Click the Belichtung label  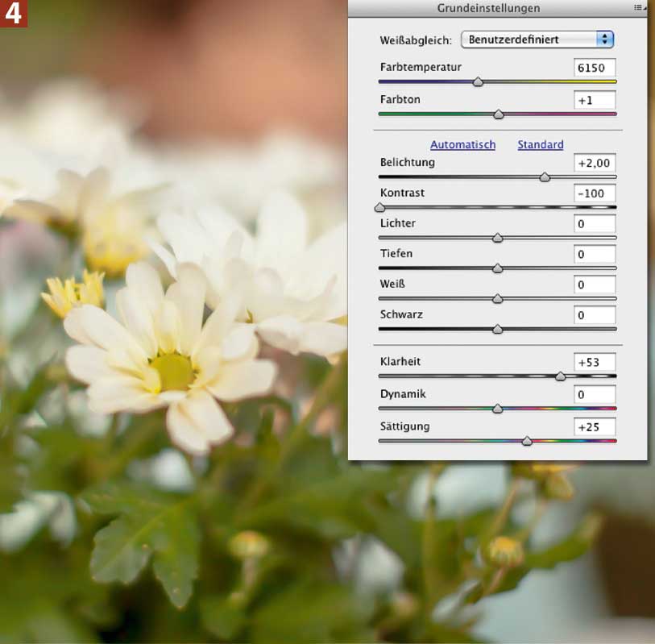[408, 163]
